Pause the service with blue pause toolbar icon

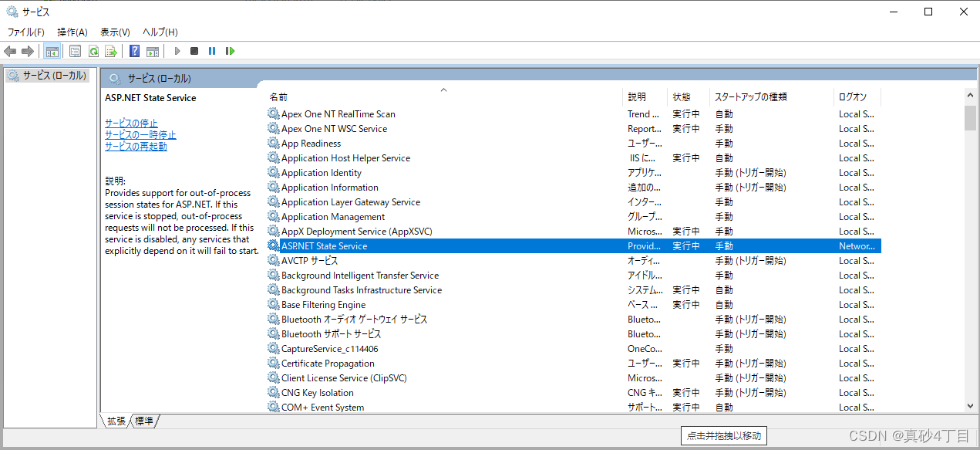click(x=211, y=51)
